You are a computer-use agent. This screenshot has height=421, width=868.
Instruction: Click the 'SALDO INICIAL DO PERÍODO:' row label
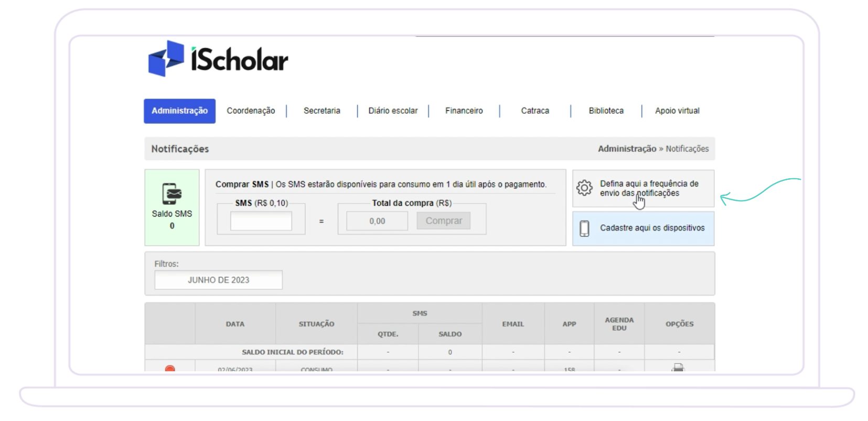click(293, 352)
